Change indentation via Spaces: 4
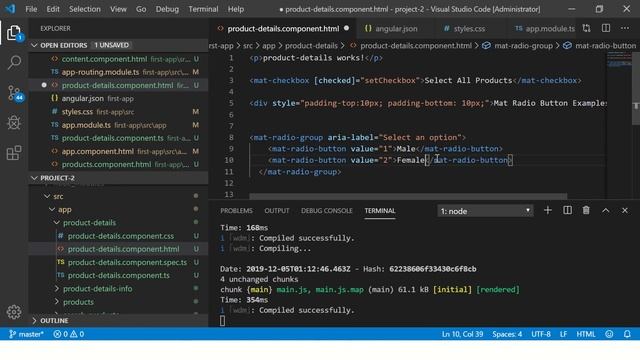The width and height of the screenshot is (640, 360). (x=507, y=334)
